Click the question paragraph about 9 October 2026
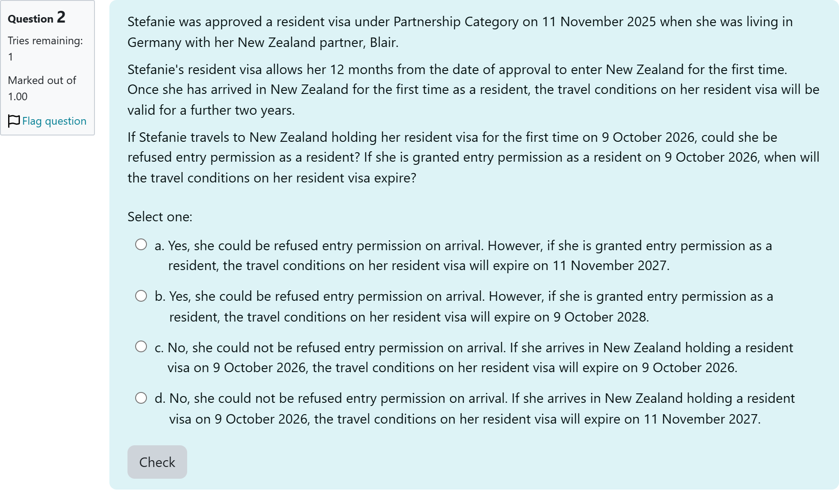The image size is (839, 504). coord(473,157)
